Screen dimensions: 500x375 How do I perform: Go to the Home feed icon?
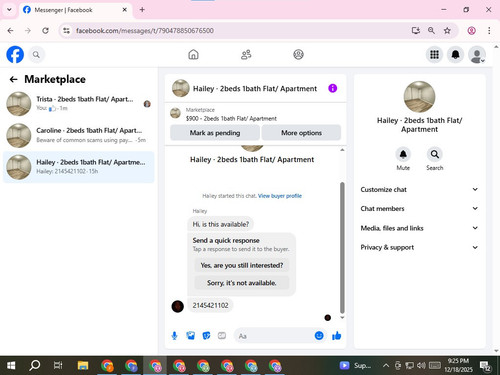[193, 54]
